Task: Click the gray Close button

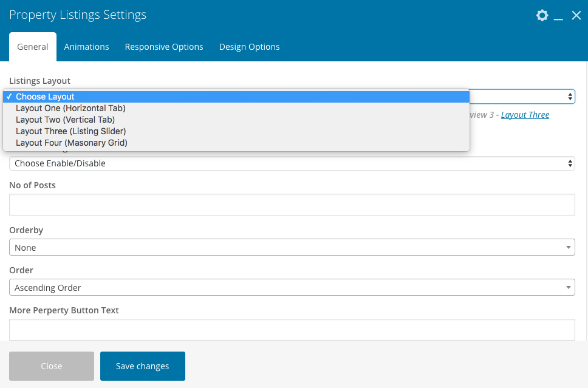Action: tap(52, 366)
